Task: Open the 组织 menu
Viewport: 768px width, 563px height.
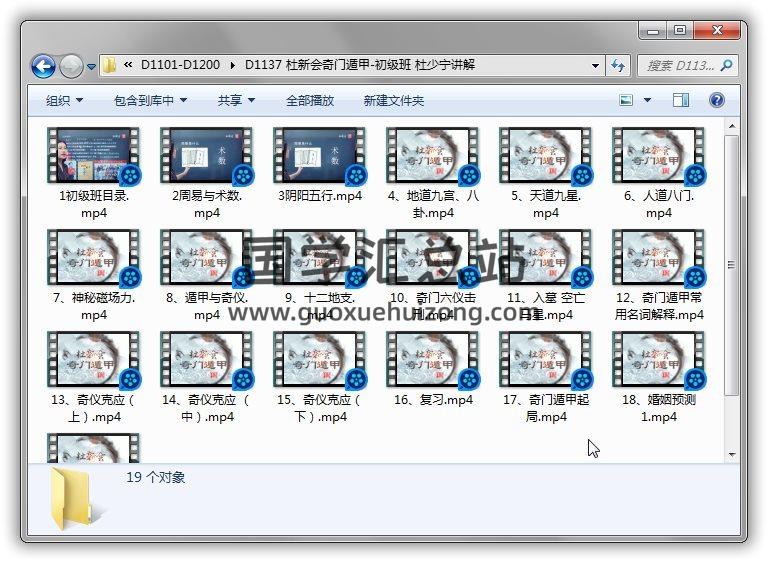Action: coord(64,100)
